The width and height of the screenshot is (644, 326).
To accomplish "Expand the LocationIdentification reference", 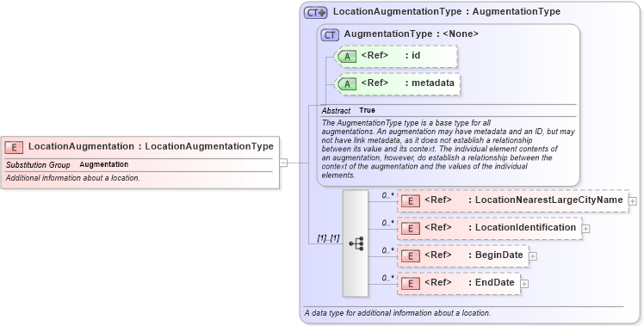I will 585,229.
